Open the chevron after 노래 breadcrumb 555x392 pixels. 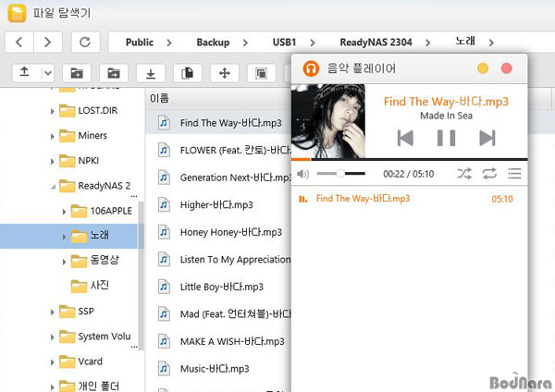(491, 43)
